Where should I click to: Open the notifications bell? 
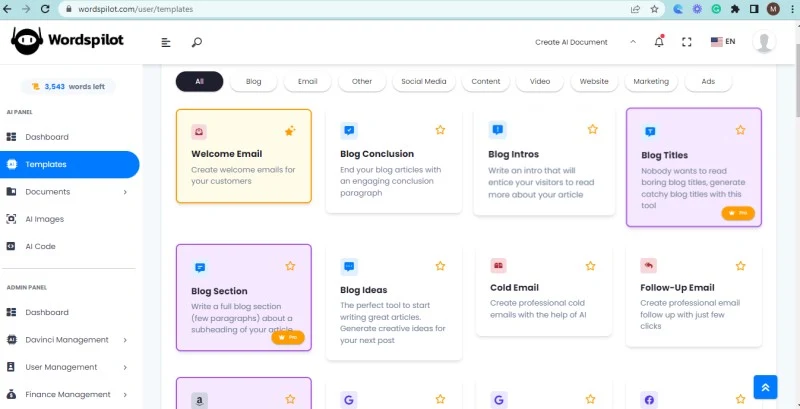tap(659, 41)
